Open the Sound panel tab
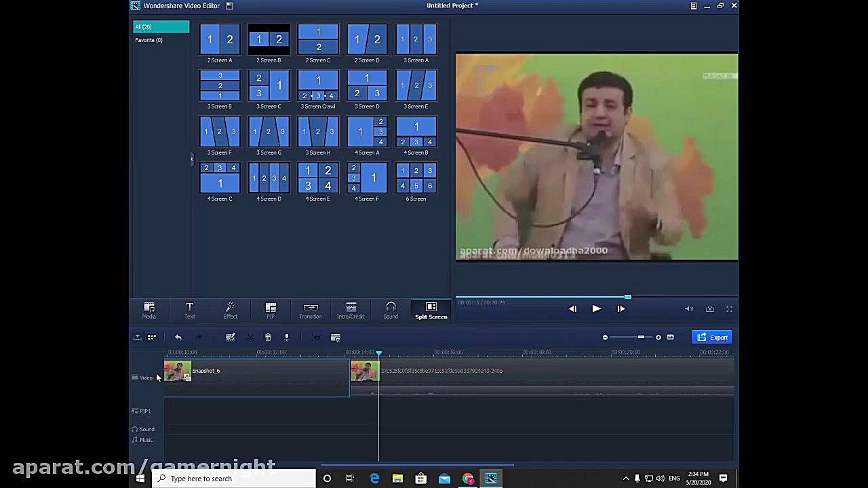The height and width of the screenshot is (488, 868). [x=391, y=310]
